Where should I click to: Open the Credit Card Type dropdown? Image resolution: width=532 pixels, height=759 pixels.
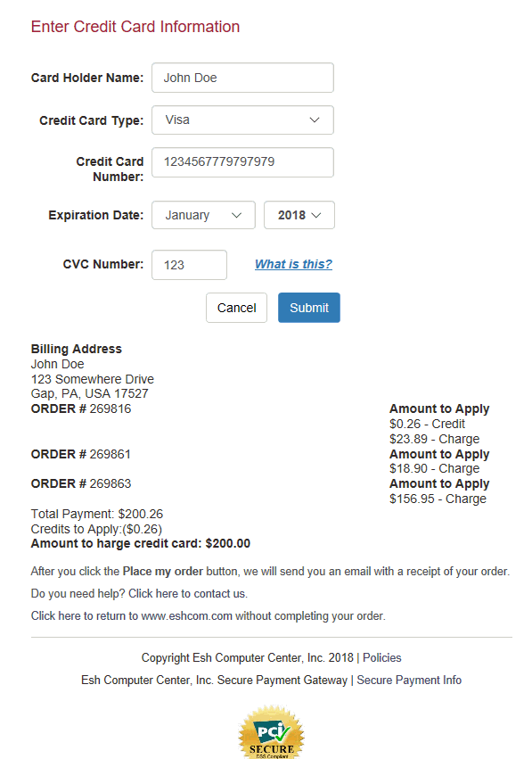(x=242, y=120)
